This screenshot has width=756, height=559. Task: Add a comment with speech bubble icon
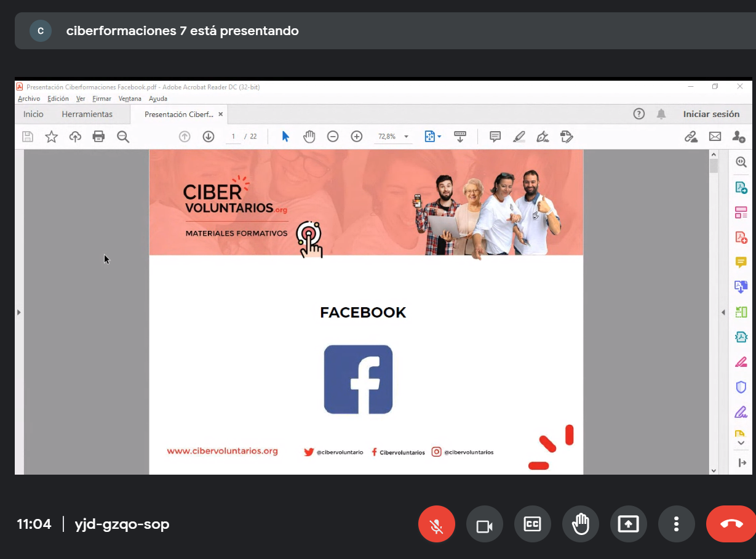point(495,137)
